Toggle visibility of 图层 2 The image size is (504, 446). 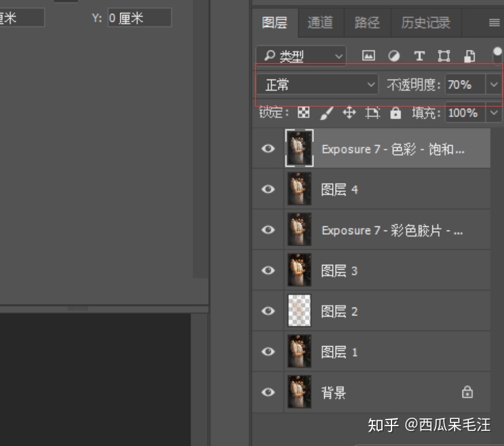click(268, 311)
